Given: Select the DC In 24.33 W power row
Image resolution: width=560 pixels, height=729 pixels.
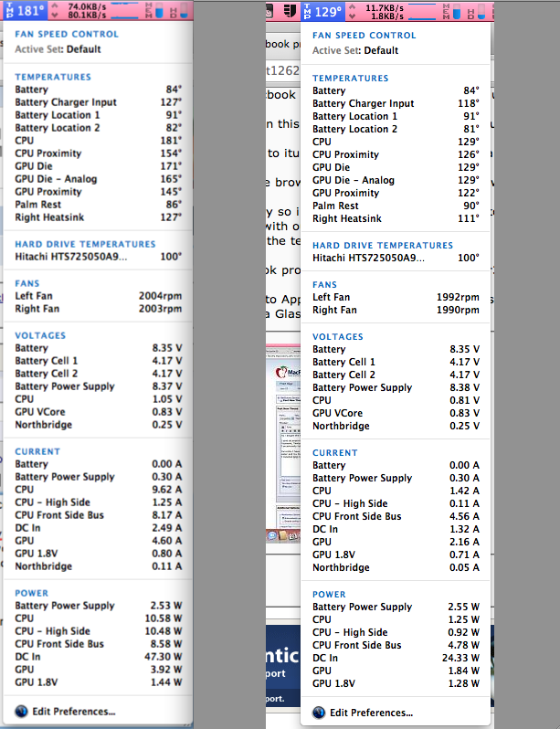Looking at the screenshot, I should (x=396, y=658).
